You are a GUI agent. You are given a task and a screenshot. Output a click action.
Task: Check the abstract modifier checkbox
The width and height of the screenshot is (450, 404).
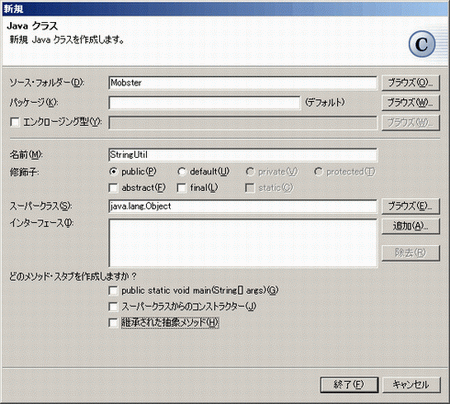pyautogui.click(x=113, y=188)
